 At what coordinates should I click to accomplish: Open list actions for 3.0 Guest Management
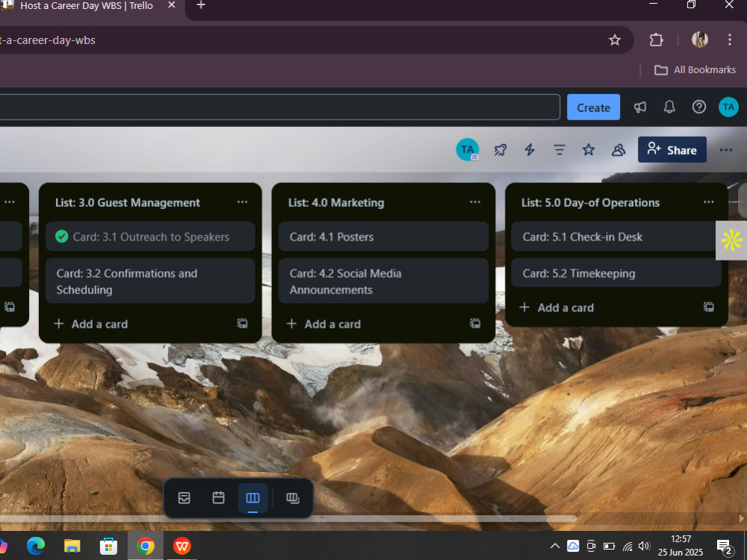(242, 202)
